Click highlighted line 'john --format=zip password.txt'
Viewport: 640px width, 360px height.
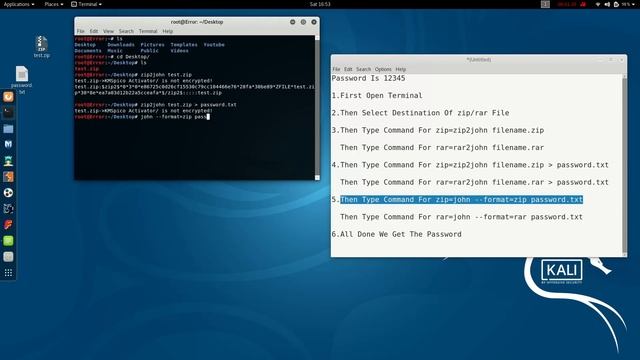point(461,200)
